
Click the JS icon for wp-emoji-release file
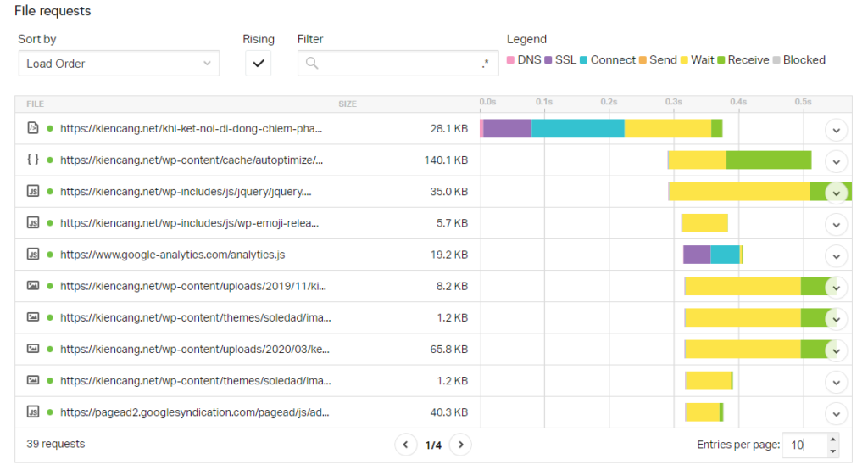33,223
